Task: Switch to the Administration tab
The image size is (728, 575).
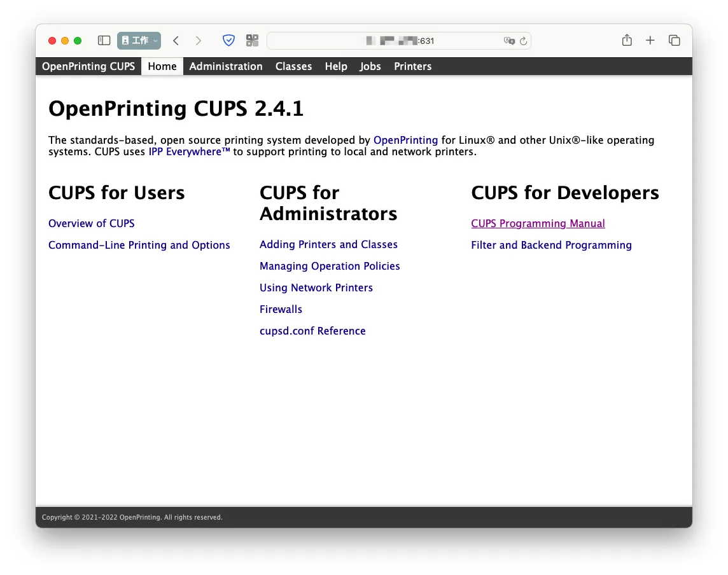Action: (226, 66)
